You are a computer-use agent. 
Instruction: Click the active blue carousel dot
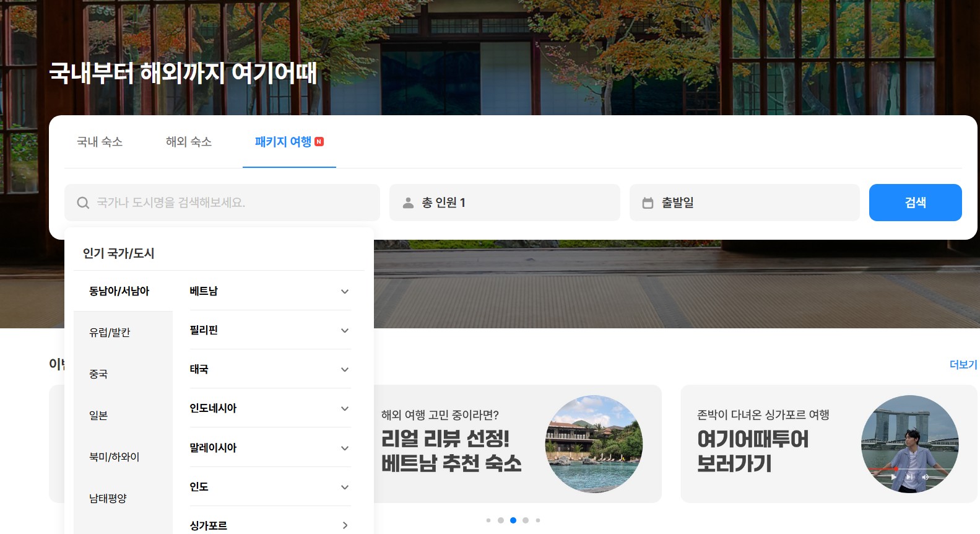pyautogui.click(x=513, y=520)
